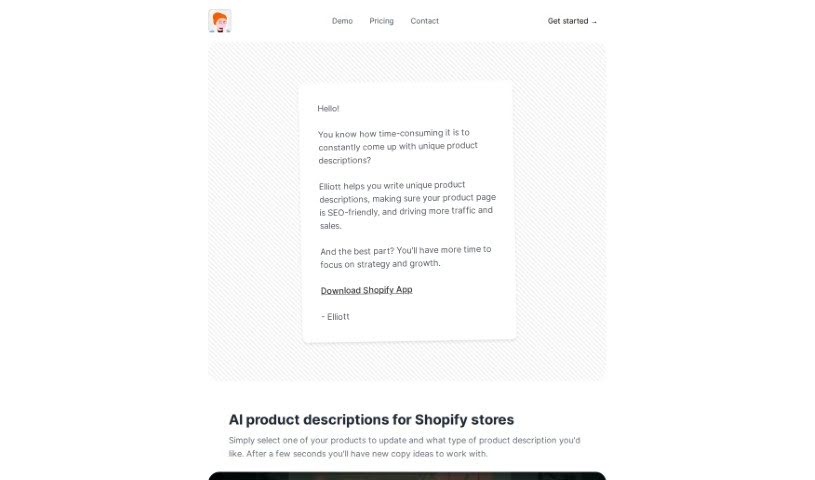Click the dark preview thumbnail at bottom
The image size is (815, 480).
point(407,475)
